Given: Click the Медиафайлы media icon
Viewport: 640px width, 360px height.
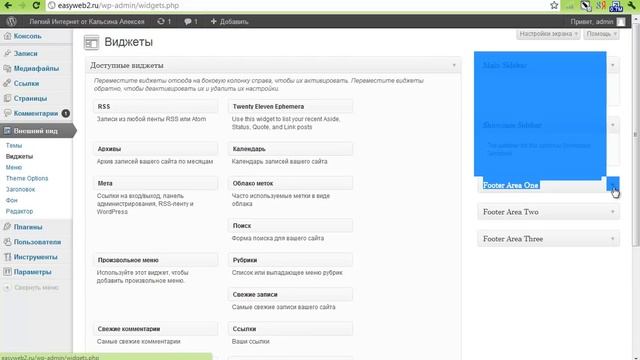Looking at the screenshot, I should [x=7, y=68].
